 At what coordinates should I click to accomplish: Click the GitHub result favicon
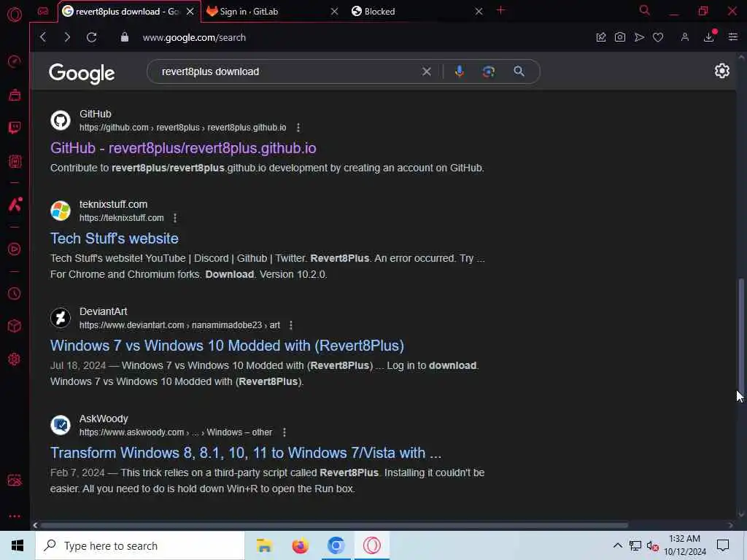[x=61, y=120]
